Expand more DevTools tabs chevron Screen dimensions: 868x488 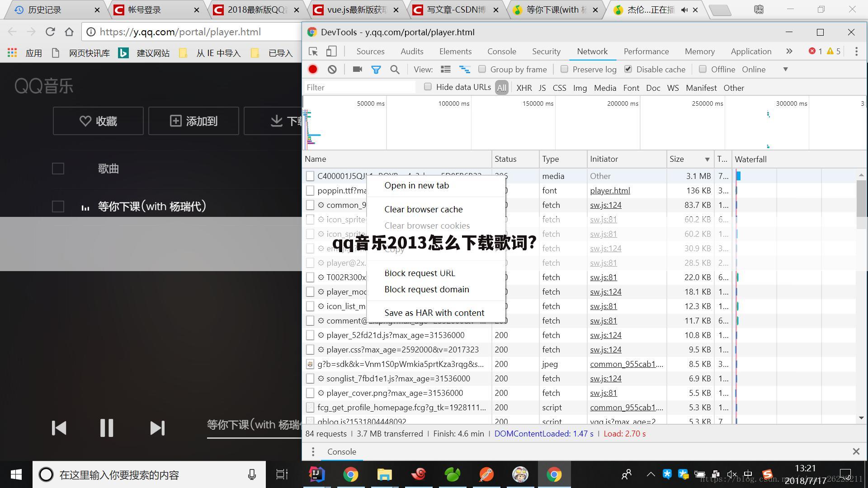tap(789, 52)
